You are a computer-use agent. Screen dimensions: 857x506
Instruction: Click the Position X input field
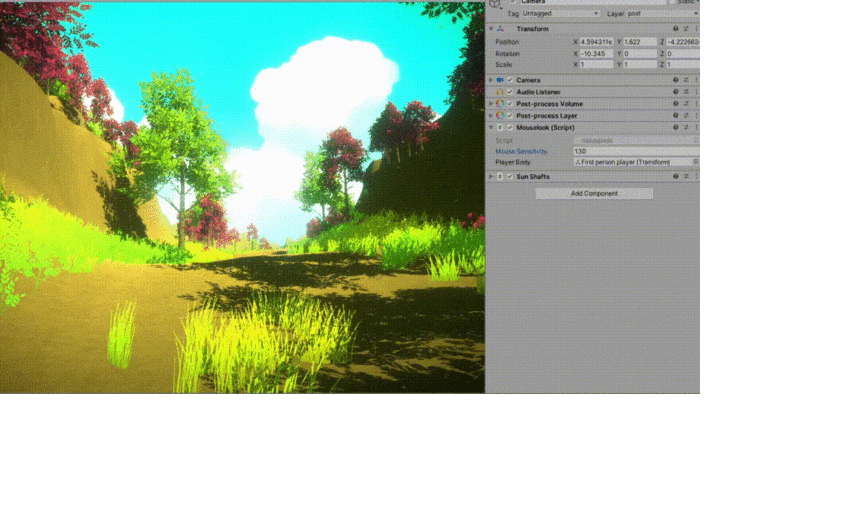596,42
